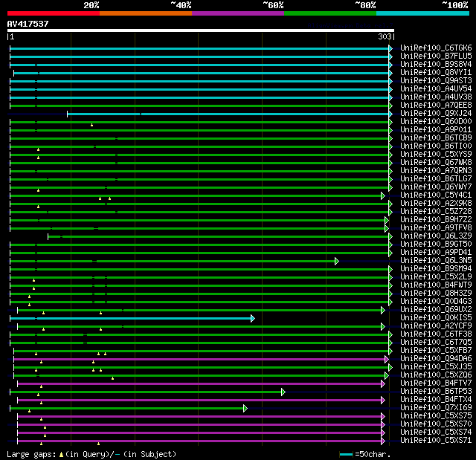This screenshot has width=476, height=460.
Task: Click the end arrowhead of Q7XI69 alignment
Action: [x=245, y=409]
